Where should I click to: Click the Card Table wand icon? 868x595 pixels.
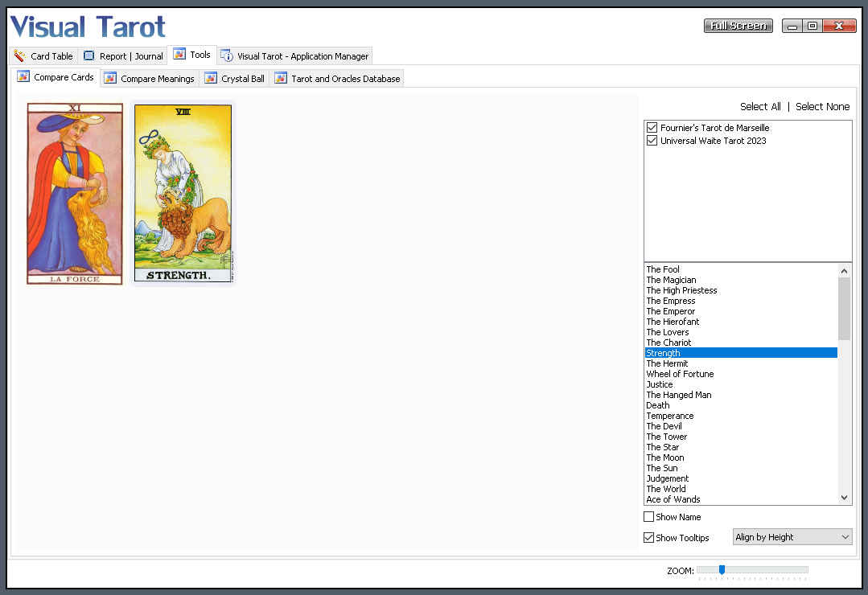pos(20,55)
